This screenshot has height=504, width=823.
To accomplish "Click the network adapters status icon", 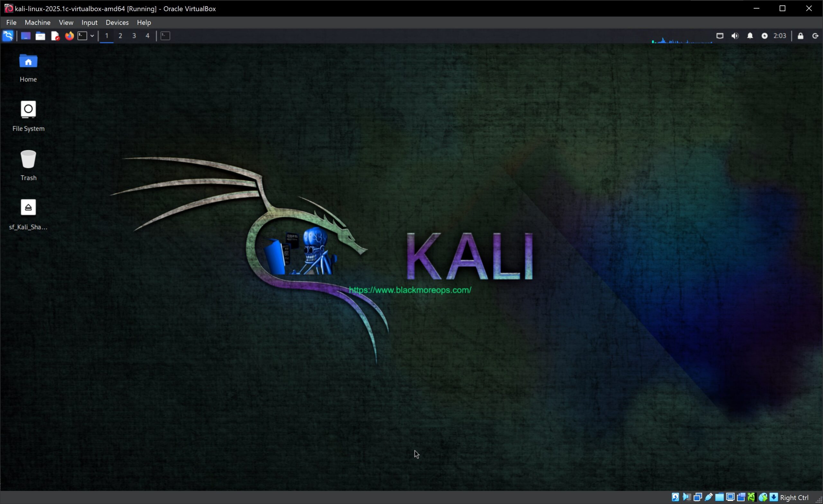I will coord(698,497).
